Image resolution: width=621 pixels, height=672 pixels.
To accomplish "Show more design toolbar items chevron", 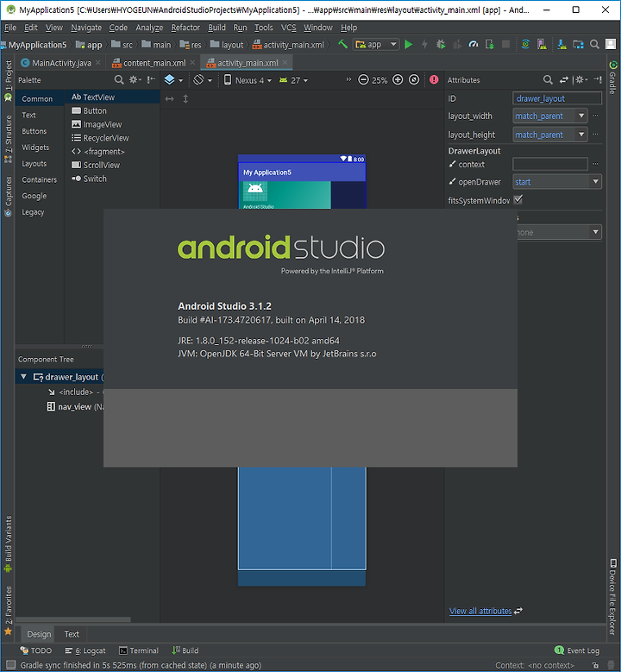I will pos(348,79).
